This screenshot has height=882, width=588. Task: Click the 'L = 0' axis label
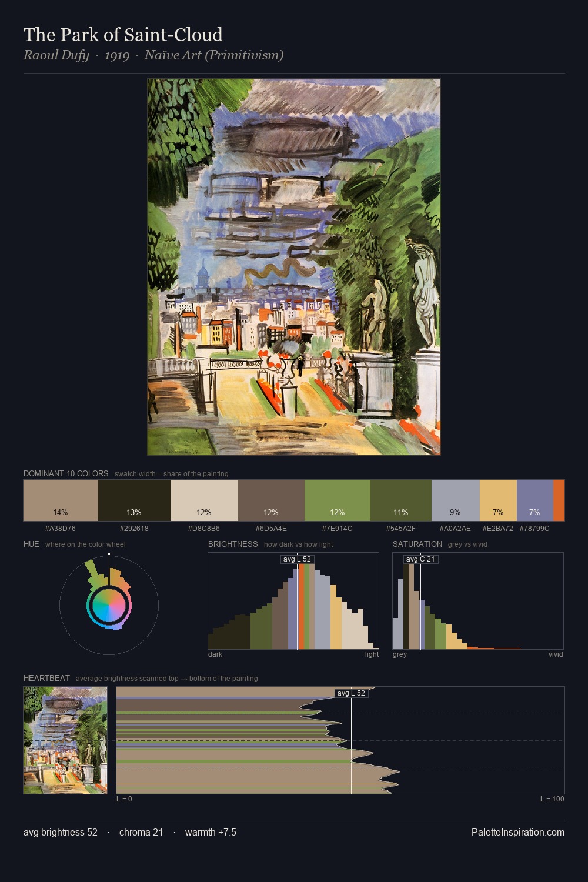pos(124,799)
